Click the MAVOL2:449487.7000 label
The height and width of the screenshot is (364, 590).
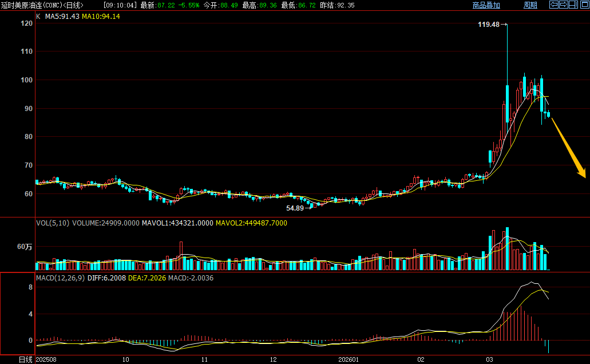click(251, 223)
